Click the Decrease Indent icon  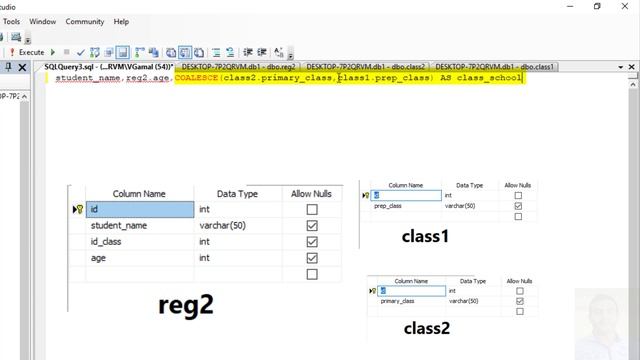click(x=248, y=53)
